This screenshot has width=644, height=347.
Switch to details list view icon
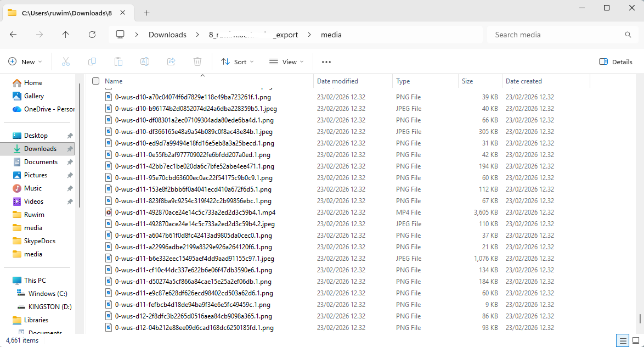tap(623, 340)
